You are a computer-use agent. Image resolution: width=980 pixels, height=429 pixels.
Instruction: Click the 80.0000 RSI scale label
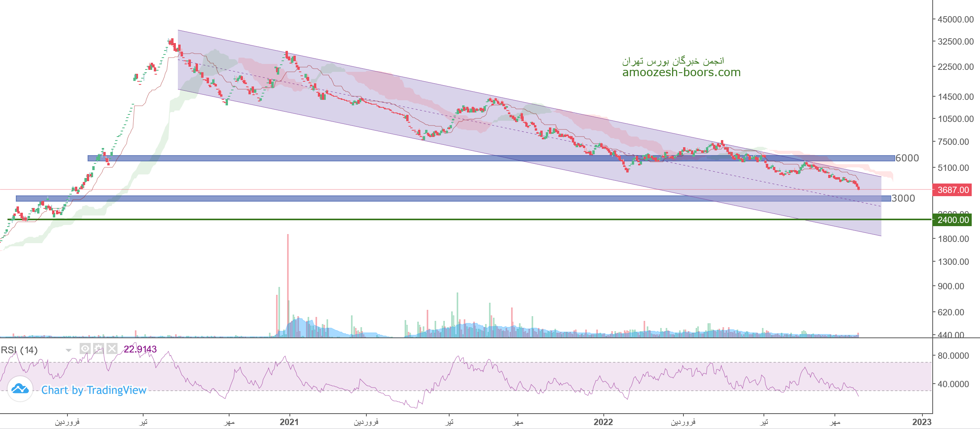(x=953, y=356)
